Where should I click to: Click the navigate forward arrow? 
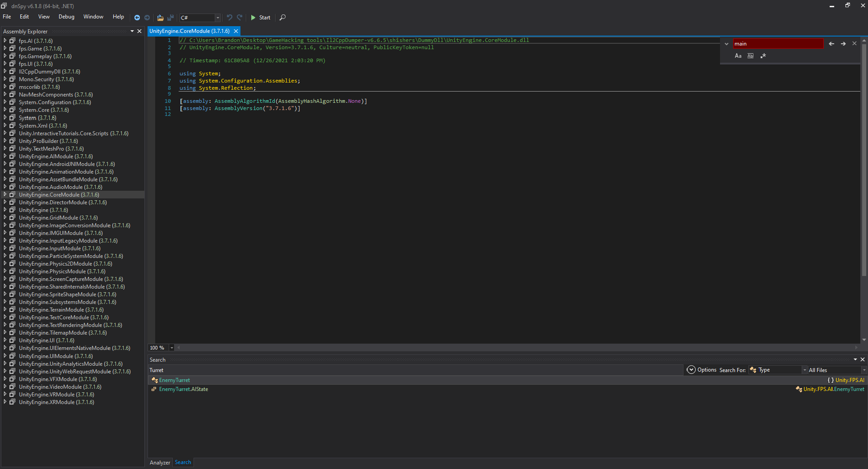tap(148, 18)
